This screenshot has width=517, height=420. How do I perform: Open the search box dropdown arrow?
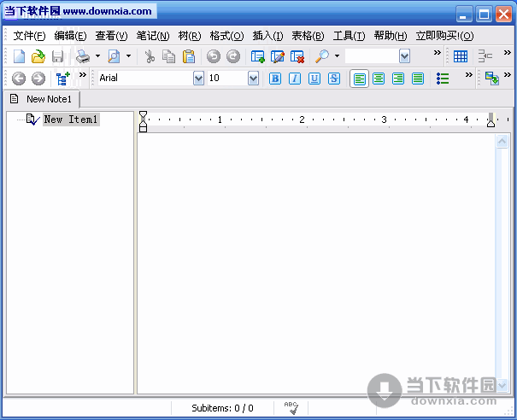coord(404,56)
